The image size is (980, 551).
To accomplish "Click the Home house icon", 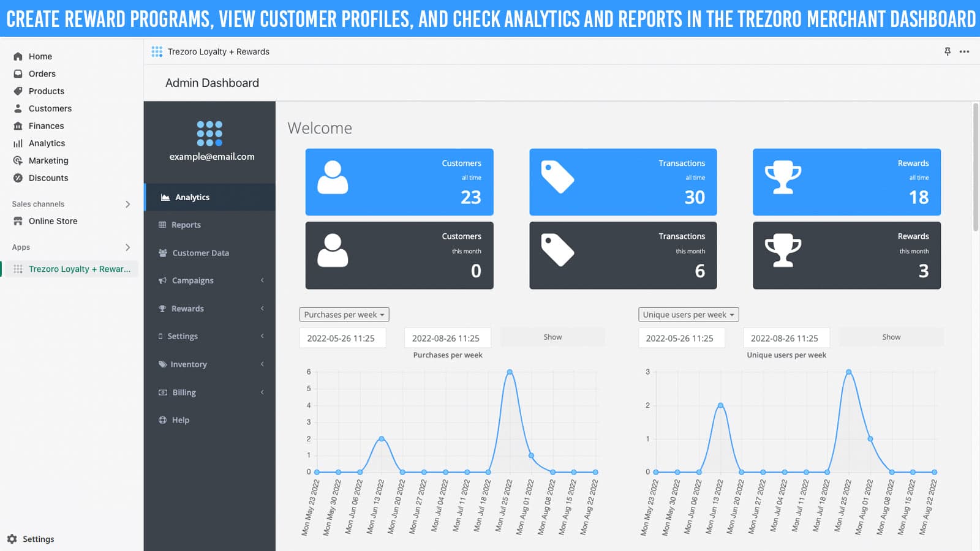I will pyautogui.click(x=18, y=56).
